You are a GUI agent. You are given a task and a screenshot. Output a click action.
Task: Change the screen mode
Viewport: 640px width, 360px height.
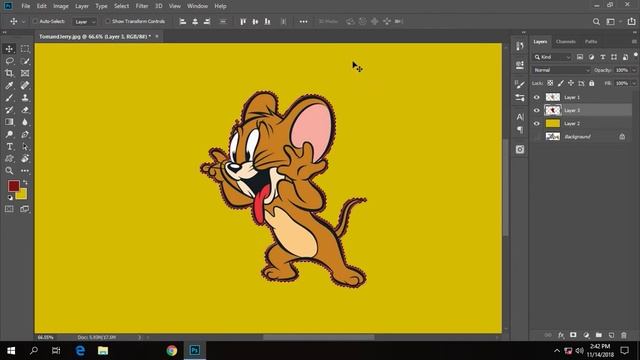24,209
